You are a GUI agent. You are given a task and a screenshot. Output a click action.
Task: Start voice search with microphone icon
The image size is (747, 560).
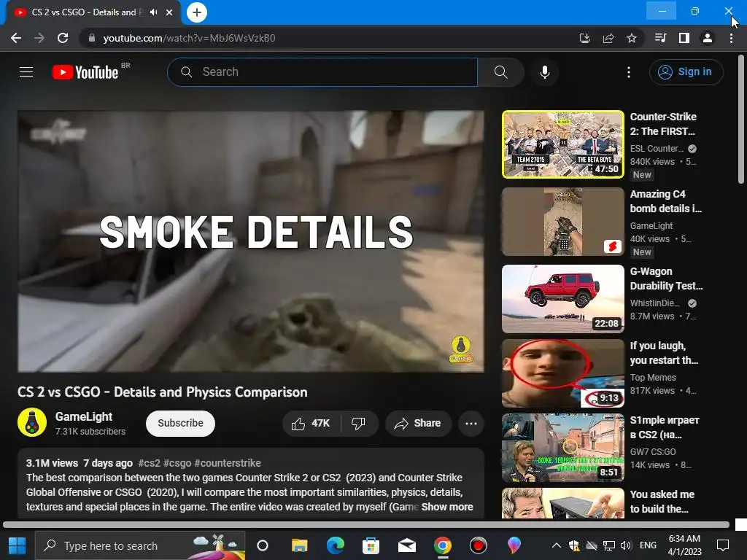coord(545,72)
